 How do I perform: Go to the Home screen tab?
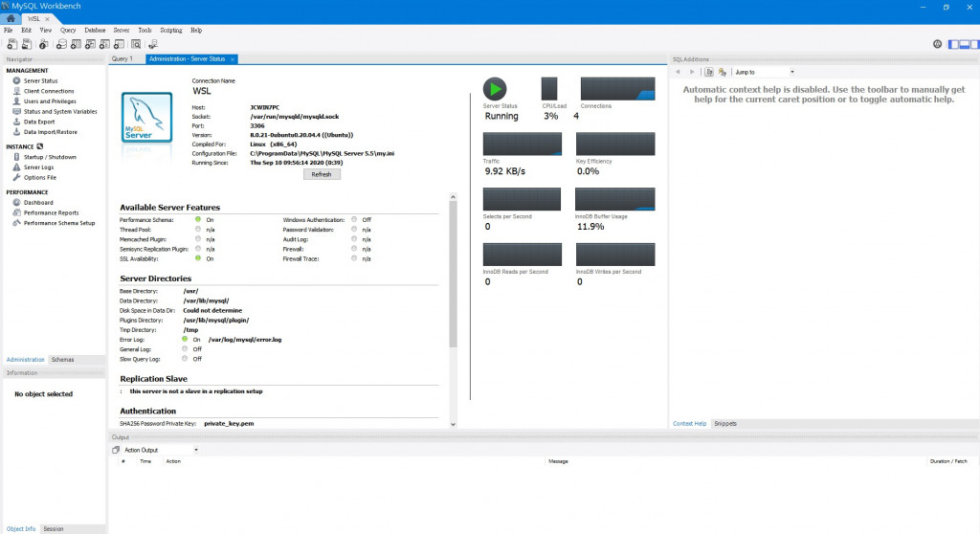11,19
